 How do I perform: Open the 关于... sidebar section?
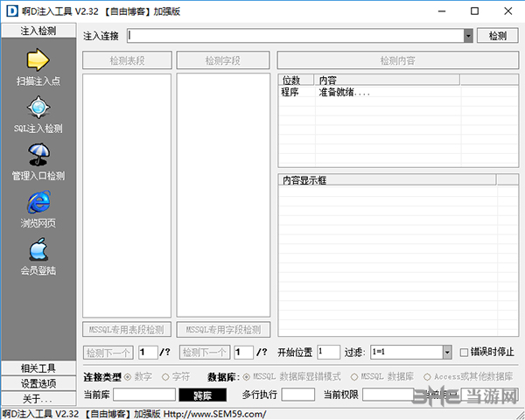(x=38, y=399)
